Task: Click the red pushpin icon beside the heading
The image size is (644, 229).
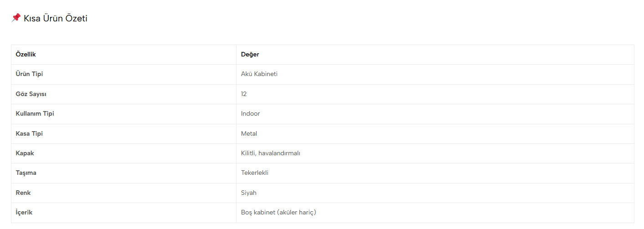Action: coord(16,18)
